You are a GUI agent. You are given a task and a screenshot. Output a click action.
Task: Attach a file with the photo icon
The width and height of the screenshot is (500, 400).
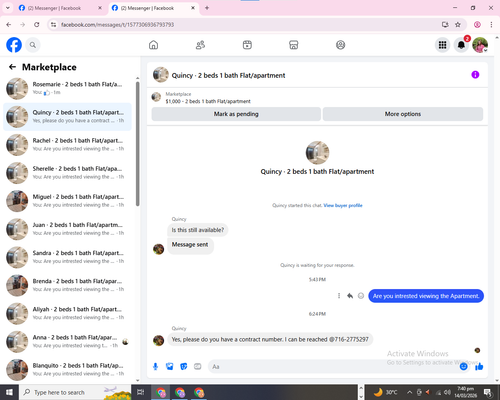point(170,367)
